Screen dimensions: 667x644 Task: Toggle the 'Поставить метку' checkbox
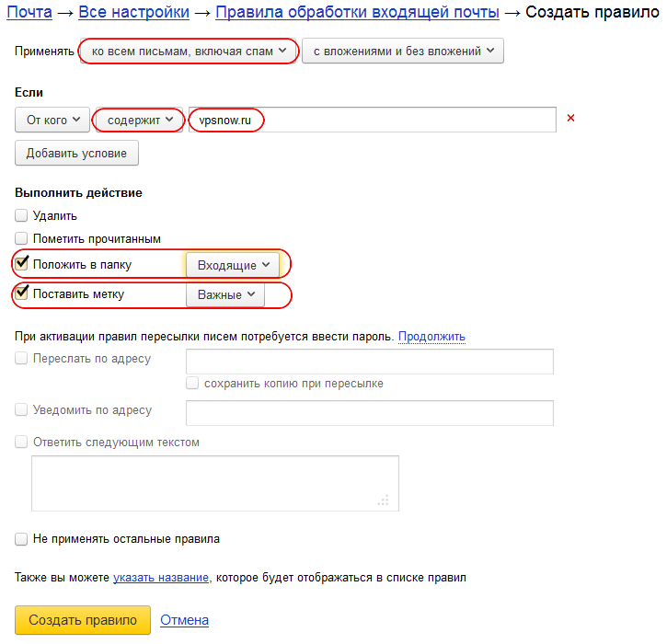point(21,293)
